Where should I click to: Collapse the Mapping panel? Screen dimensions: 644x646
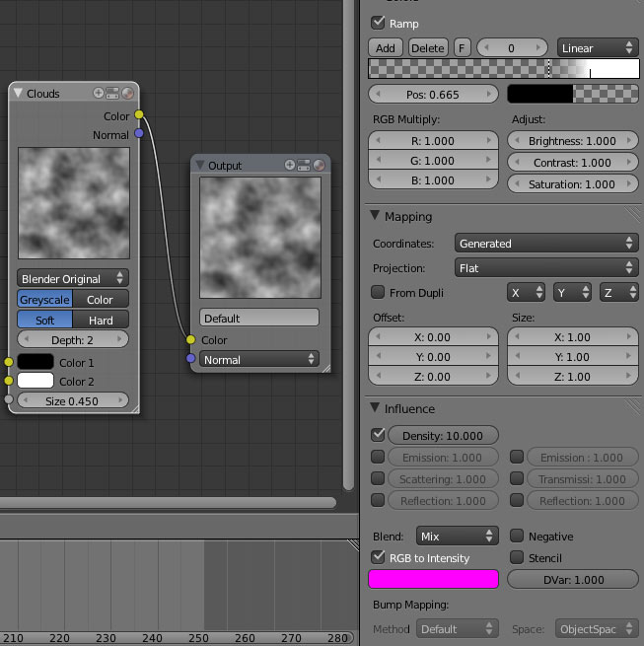(x=375, y=215)
